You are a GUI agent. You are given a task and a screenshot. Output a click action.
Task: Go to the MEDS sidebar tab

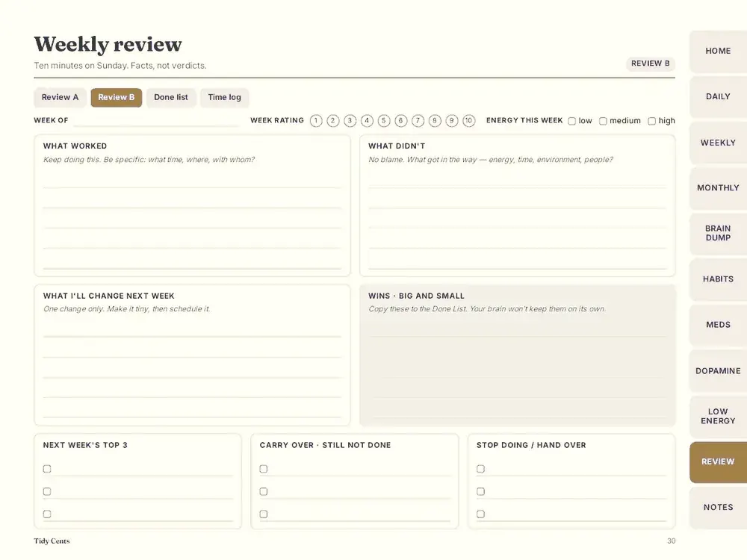coord(718,325)
